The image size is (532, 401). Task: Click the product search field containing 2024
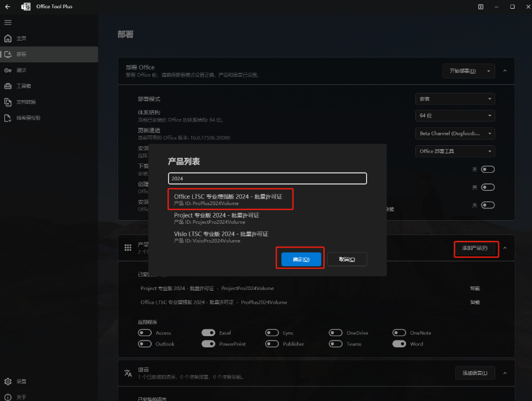pos(268,178)
